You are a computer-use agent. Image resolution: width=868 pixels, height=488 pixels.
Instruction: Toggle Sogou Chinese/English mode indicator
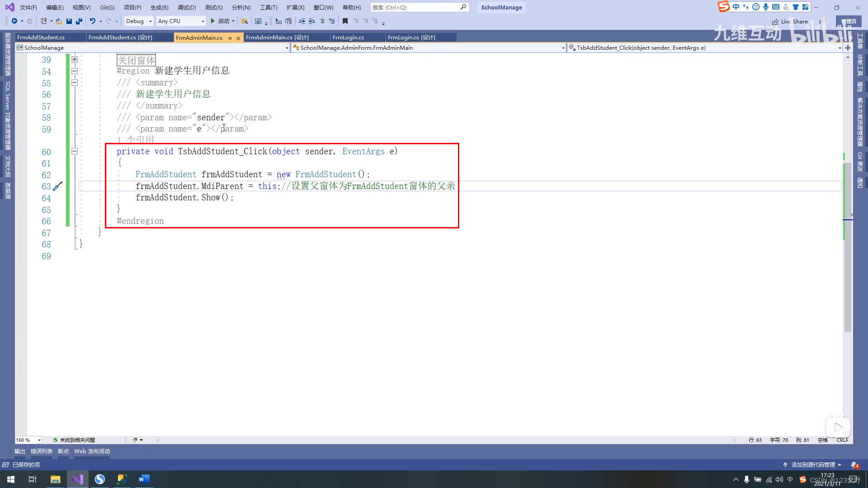pos(736,7)
